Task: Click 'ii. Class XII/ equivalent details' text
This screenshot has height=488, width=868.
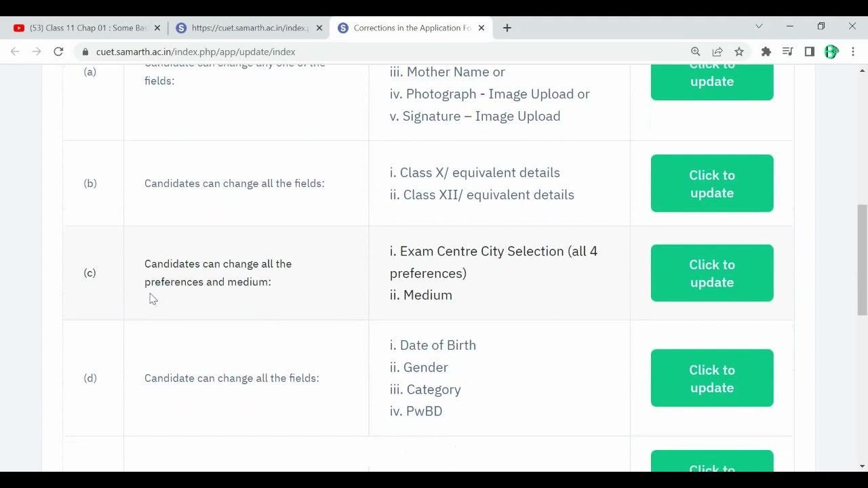Action: 482,195
